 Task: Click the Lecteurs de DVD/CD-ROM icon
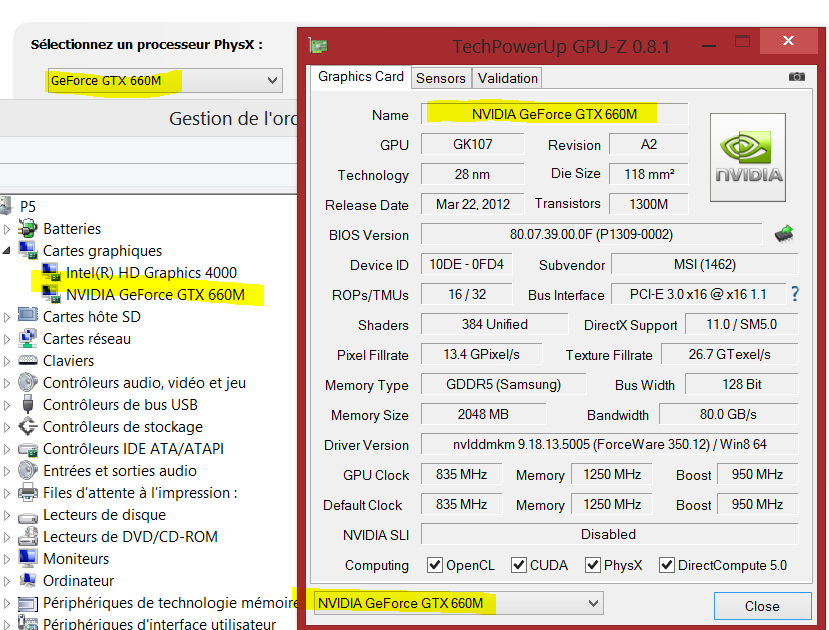coord(27,536)
